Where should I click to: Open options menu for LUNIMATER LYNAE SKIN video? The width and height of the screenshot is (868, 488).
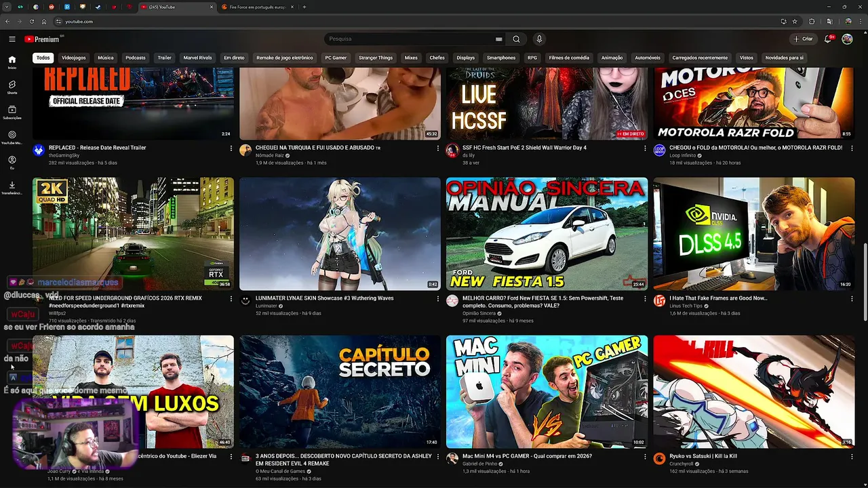click(x=437, y=299)
